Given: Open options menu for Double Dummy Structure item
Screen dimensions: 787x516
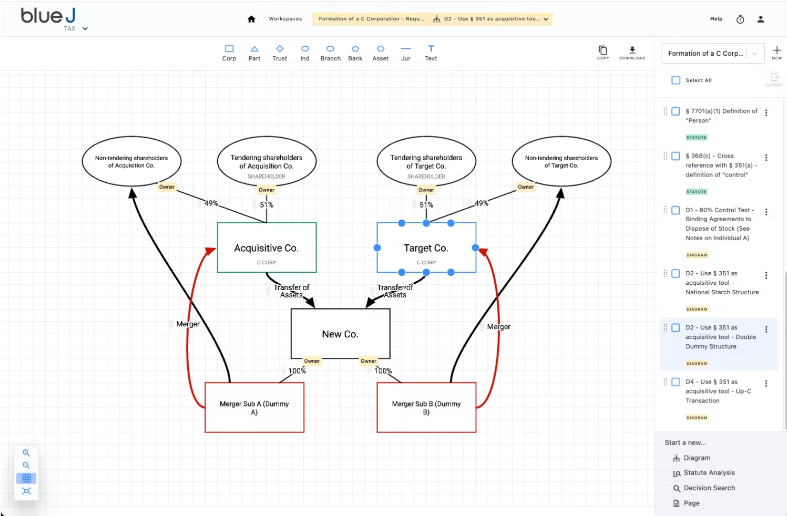Looking at the screenshot, I should click(x=766, y=329).
